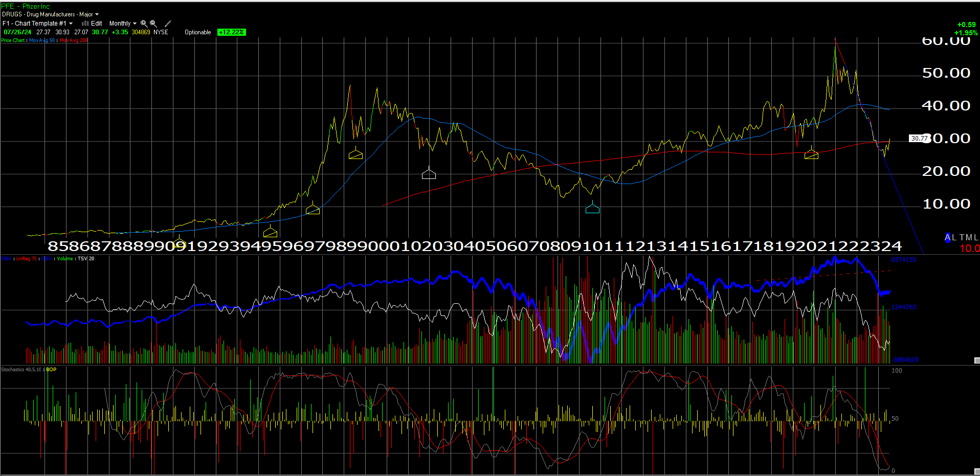Click the Price Chart legend label
980x476 pixels.
[13, 40]
